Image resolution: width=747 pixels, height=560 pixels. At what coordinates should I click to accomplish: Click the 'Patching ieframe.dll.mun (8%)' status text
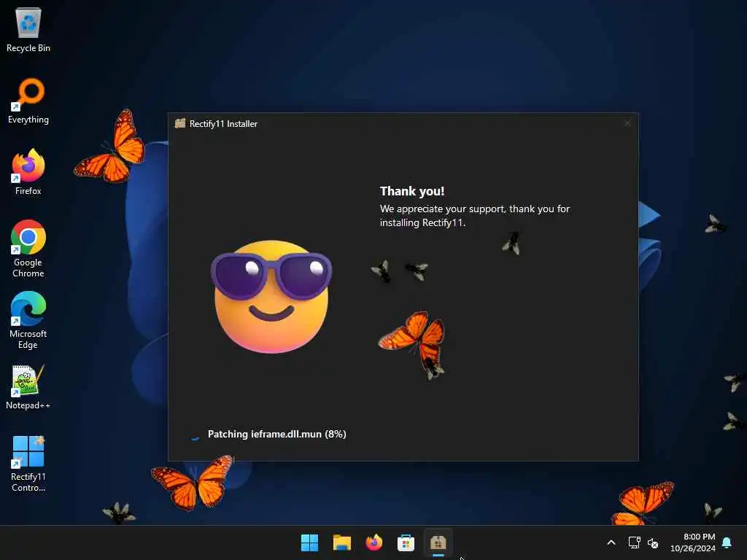[276, 434]
